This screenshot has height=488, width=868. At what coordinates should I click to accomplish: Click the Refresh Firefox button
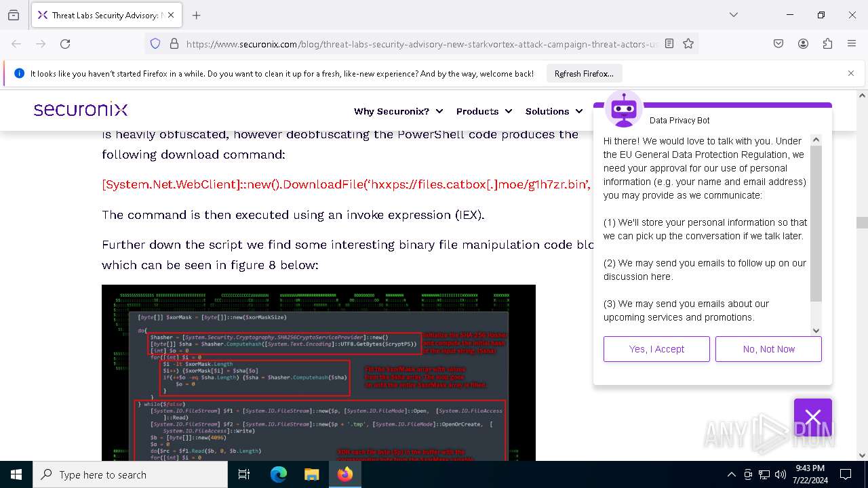(x=584, y=73)
